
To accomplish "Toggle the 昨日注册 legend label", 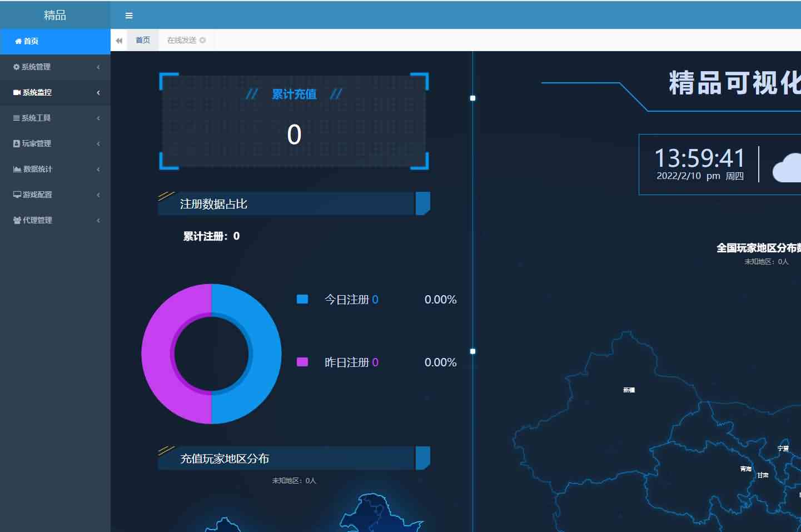I will [x=346, y=362].
